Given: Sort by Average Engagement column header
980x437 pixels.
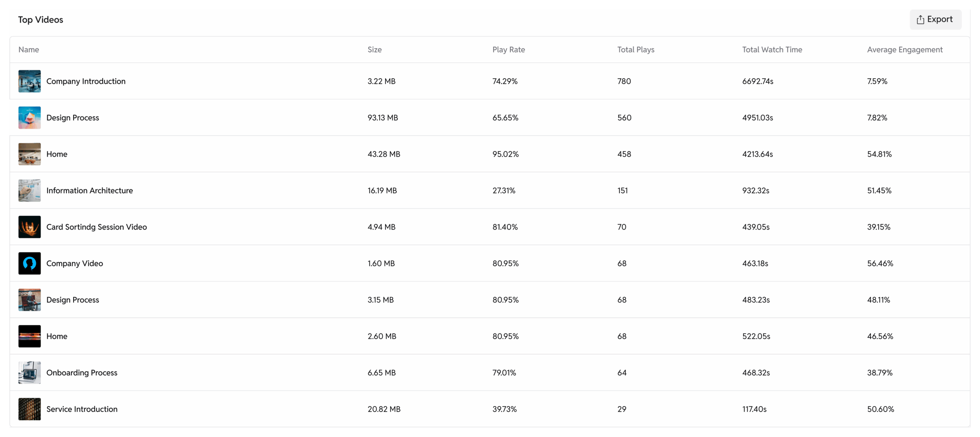Looking at the screenshot, I should coord(905,49).
